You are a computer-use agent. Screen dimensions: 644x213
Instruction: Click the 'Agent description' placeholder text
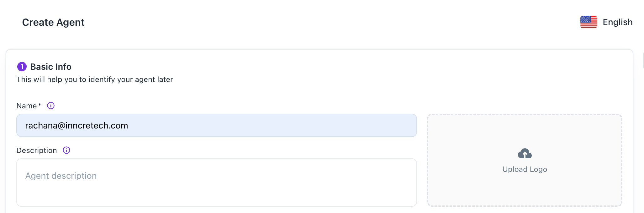(x=61, y=176)
